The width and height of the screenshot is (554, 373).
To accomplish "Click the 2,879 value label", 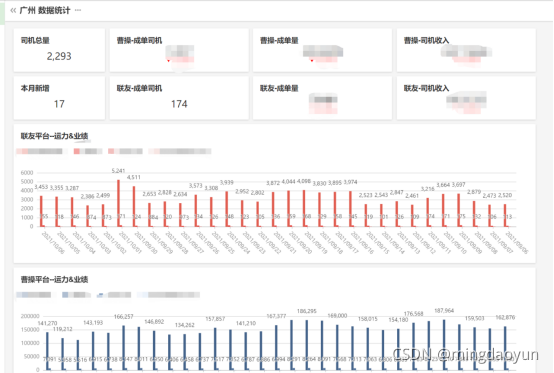I will (474, 192).
